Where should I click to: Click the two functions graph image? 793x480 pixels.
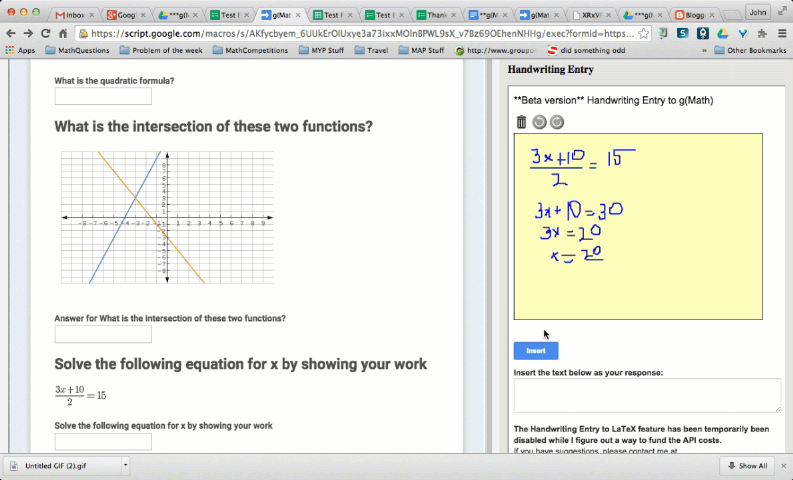[167, 217]
